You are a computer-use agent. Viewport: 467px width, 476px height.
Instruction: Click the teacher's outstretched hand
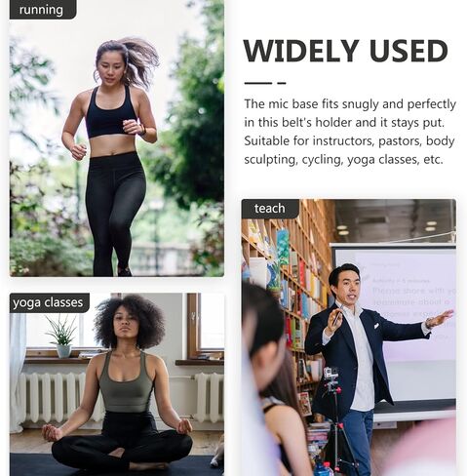[441, 318]
